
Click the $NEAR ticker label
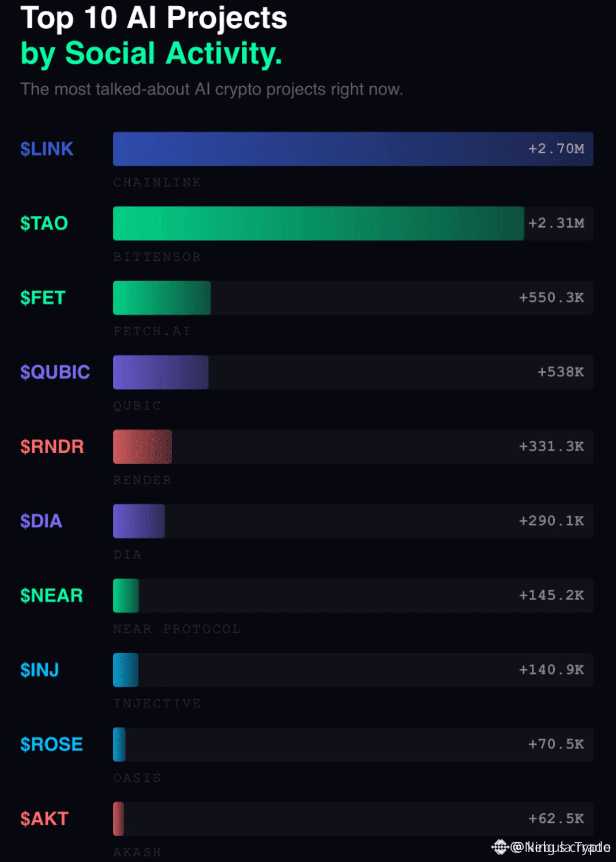click(51, 595)
